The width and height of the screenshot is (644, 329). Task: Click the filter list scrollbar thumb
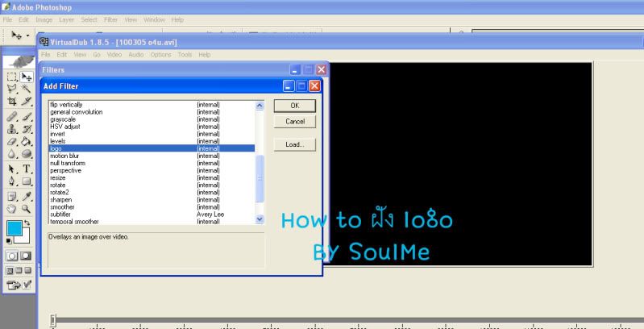pyautogui.click(x=260, y=179)
